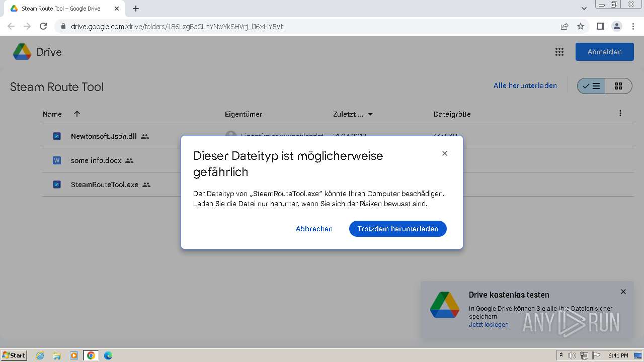This screenshot has height=362, width=644.
Task: Bookmark this page with star icon
Action: [581, 26]
